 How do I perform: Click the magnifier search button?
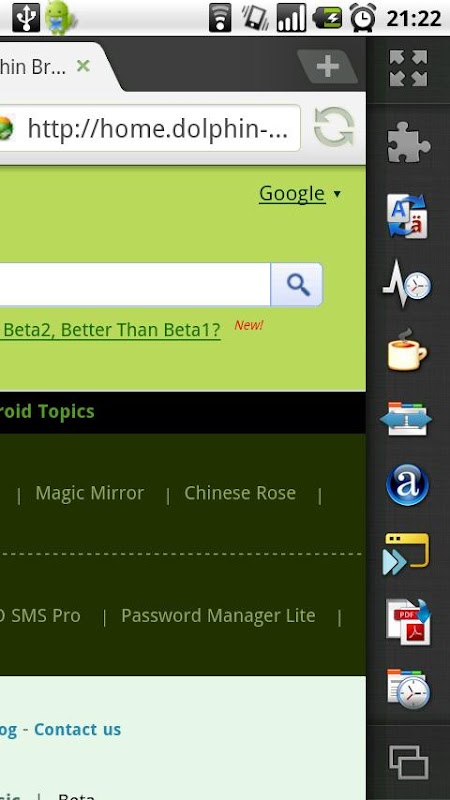[297, 285]
